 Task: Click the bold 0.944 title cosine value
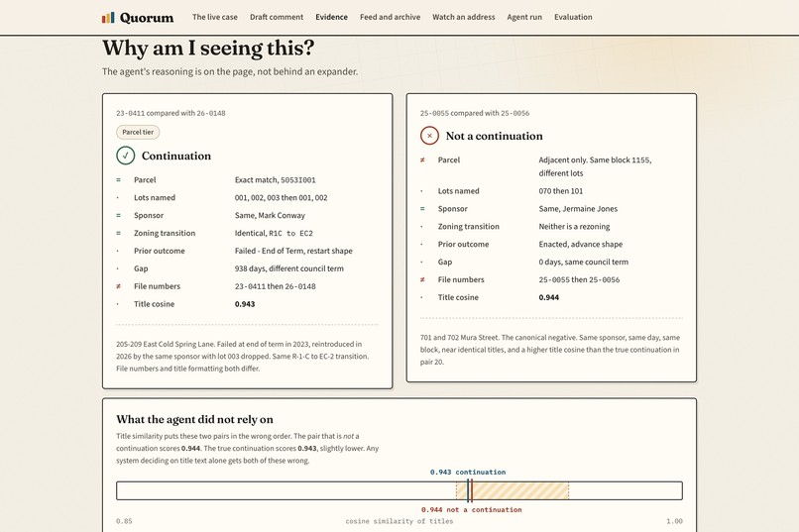point(549,297)
